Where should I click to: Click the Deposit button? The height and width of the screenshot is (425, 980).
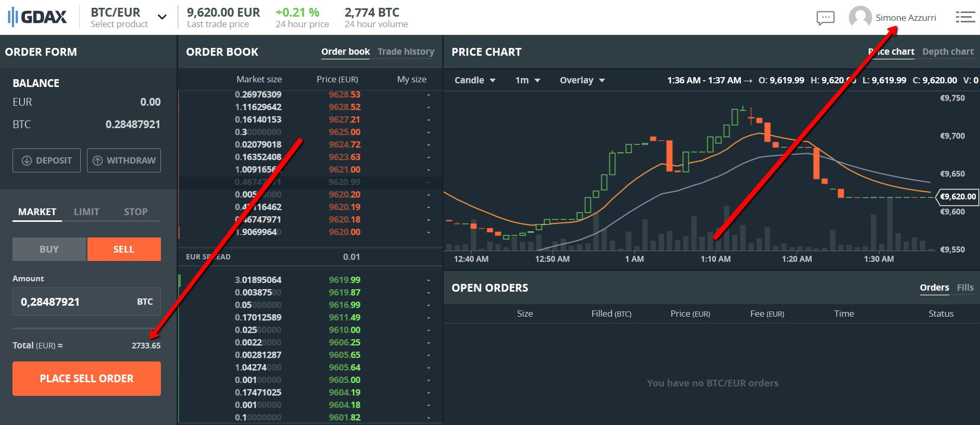[x=46, y=160]
